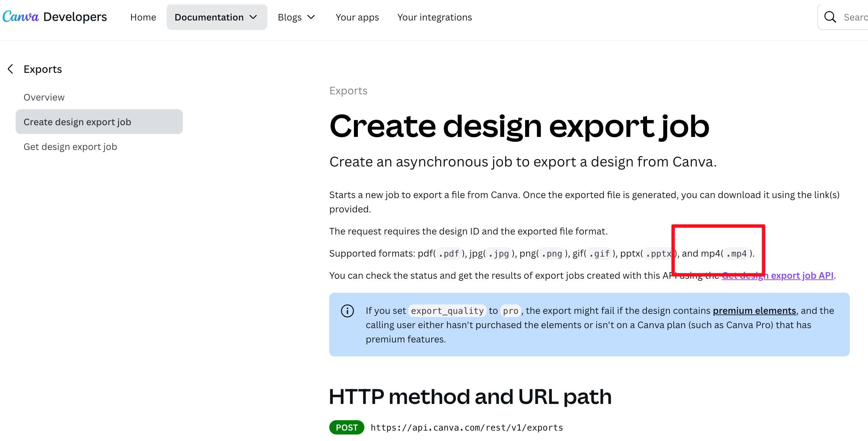Viewport: 868px width, 441px height.
Task: Click the sentence about design ID requirement
Action: coord(468,232)
